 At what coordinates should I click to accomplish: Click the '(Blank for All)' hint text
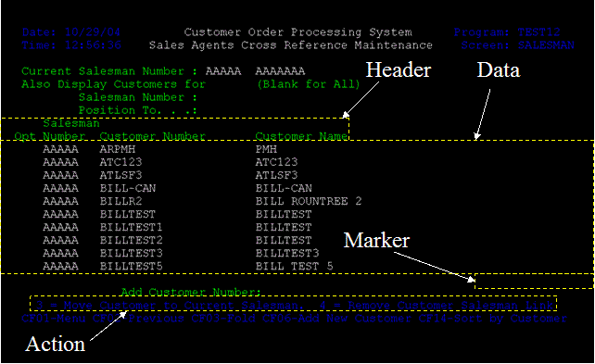coord(308,84)
